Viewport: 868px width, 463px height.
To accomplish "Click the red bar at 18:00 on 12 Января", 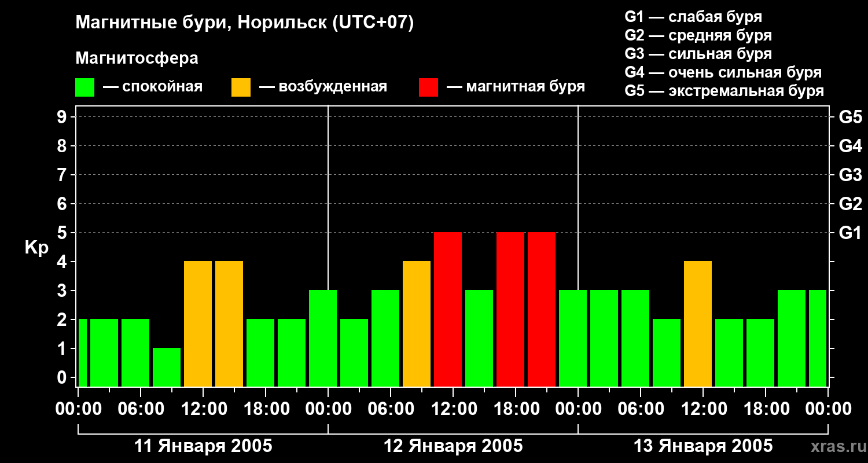I will (510, 309).
